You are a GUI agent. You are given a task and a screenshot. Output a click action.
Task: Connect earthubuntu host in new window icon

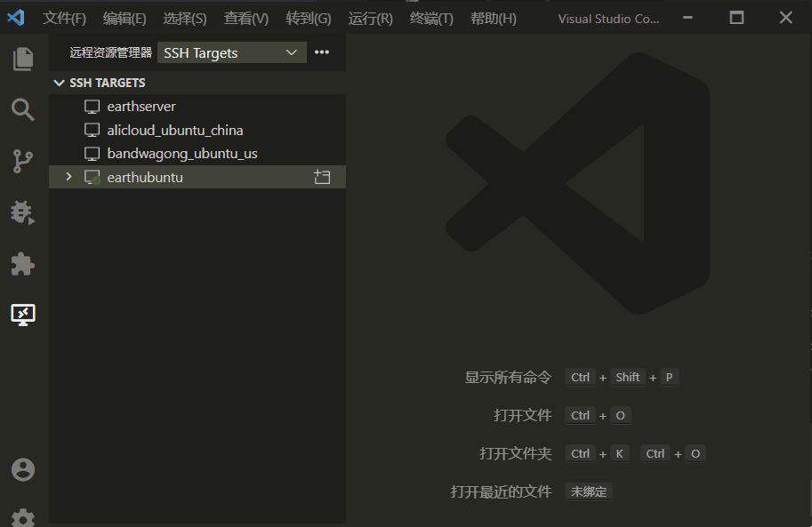pos(322,177)
